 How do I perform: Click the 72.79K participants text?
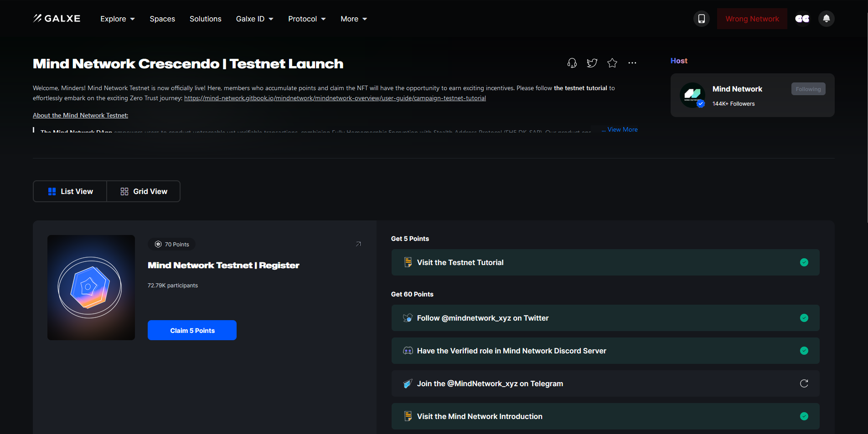click(x=173, y=286)
